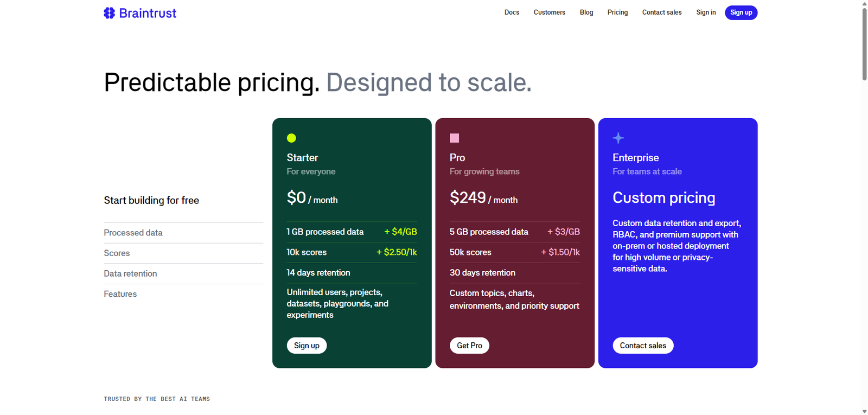The width and height of the screenshot is (868, 415).
Task: Click the green circle Starter plan icon
Action: 291,138
